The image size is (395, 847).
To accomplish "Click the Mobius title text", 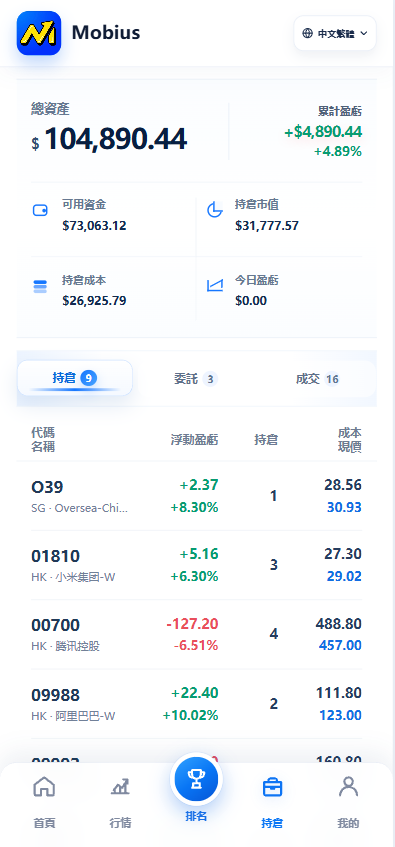I will pos(106,33).
